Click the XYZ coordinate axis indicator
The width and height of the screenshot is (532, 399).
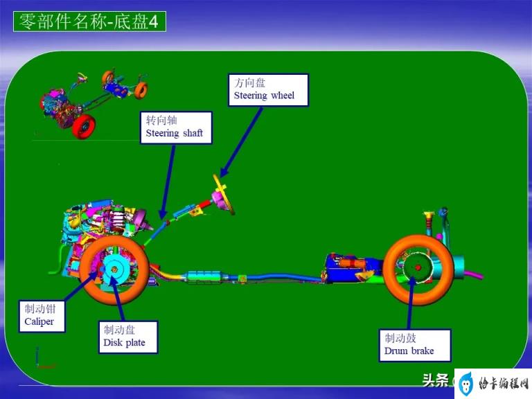[x=45, y=357]
